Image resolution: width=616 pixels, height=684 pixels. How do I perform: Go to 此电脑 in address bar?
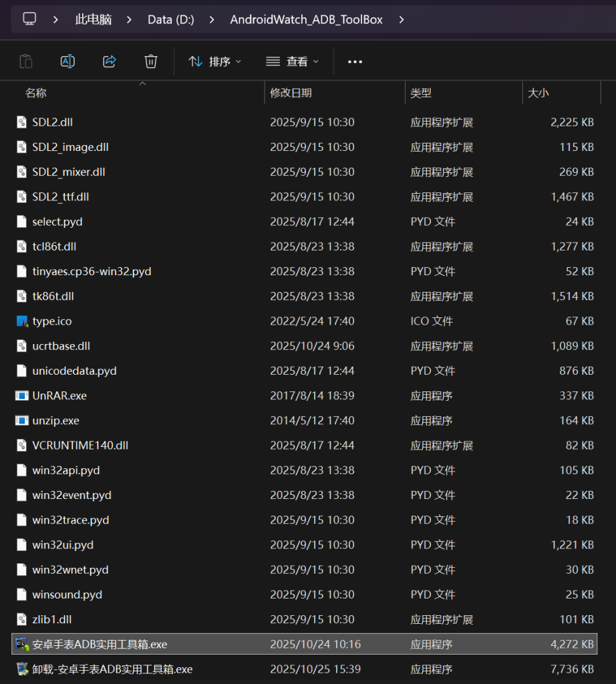click(x=93, y=19)
